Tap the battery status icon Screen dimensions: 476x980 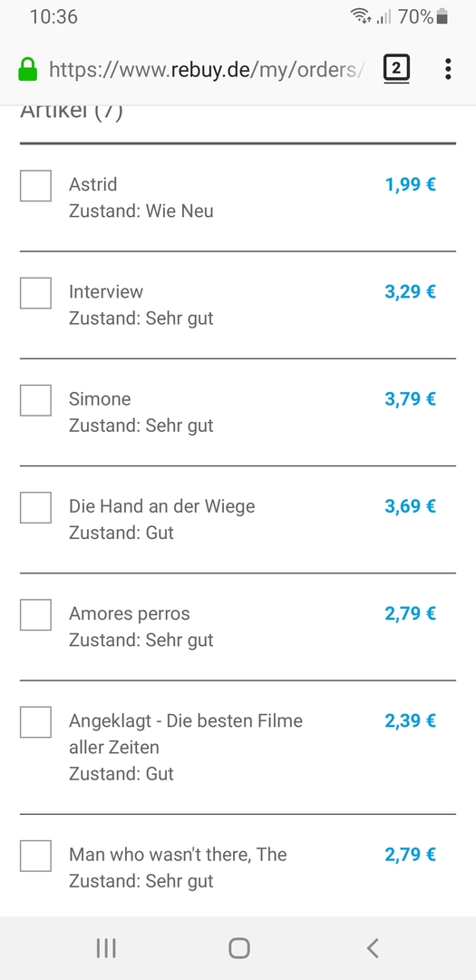pos(442,17)
